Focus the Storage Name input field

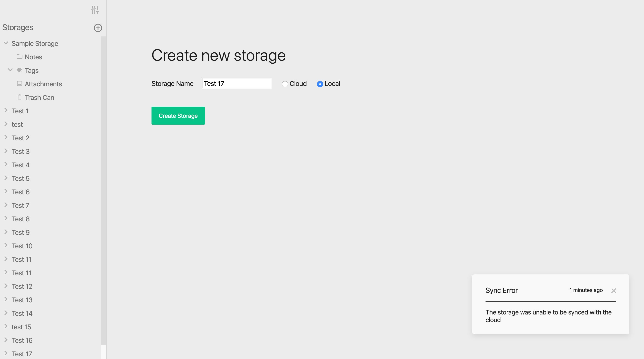coord(236,83)
